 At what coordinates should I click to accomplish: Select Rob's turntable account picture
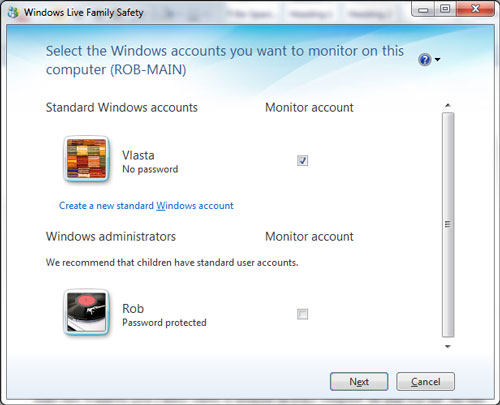pyautogui.click(x=87, y=312)
